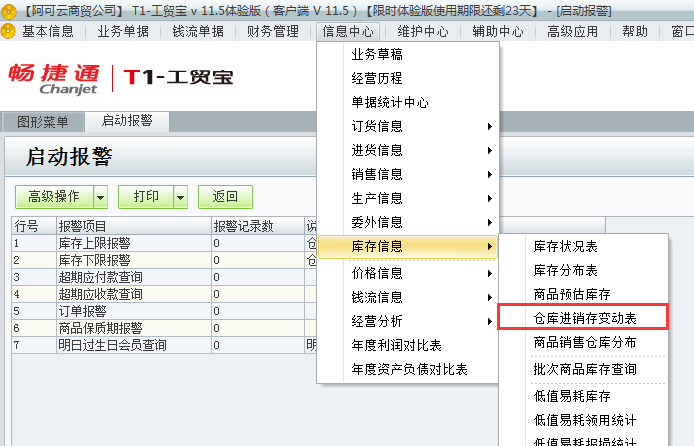Select the 启动报警 tab
This screenshot has width=694, height=446.
(x=127, y=121)
